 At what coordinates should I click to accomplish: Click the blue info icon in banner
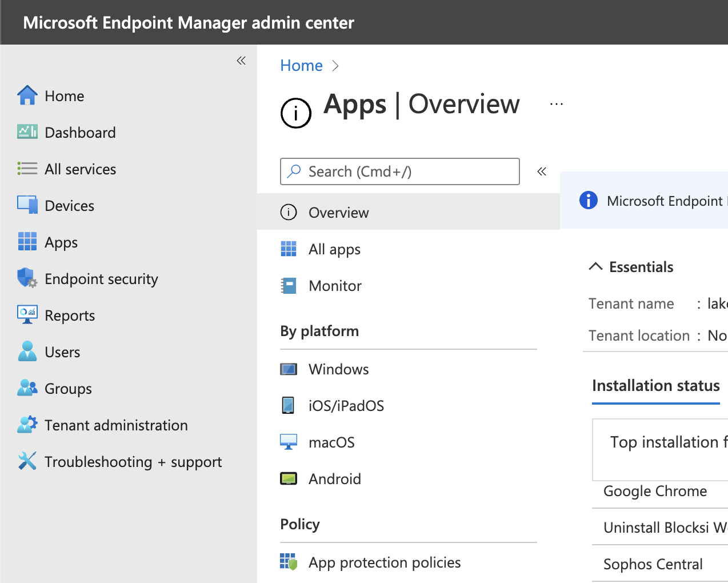tap(589, 200)
